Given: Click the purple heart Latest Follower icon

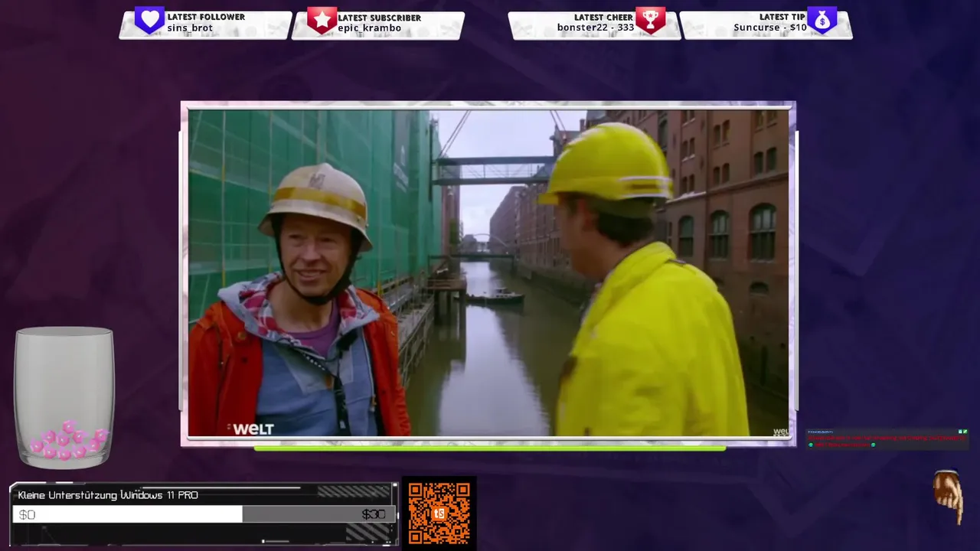Looking at the screenshot, I should [149, 20].
